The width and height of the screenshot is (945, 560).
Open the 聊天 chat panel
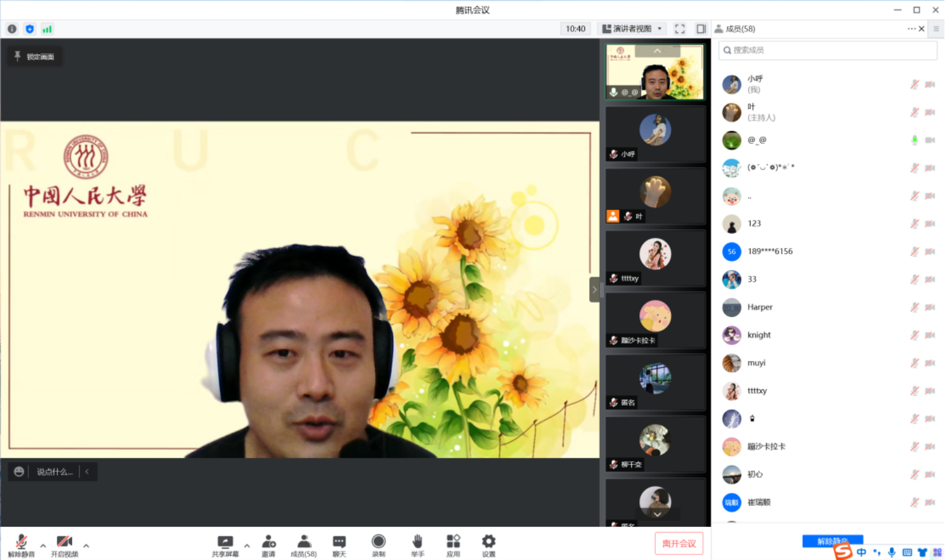[x=339, y=544]
